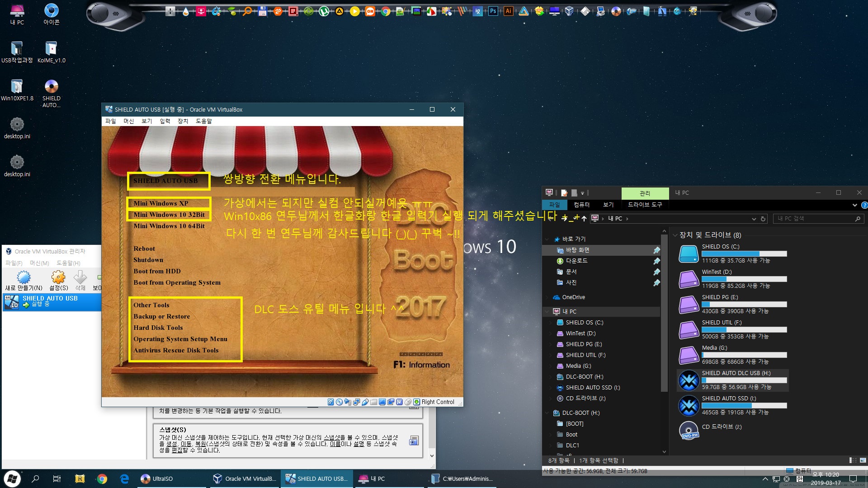The width and height of the screenshot is (868, 488).
Task: Click WinTest (D:) capacity bar
Action: point(744,279)
